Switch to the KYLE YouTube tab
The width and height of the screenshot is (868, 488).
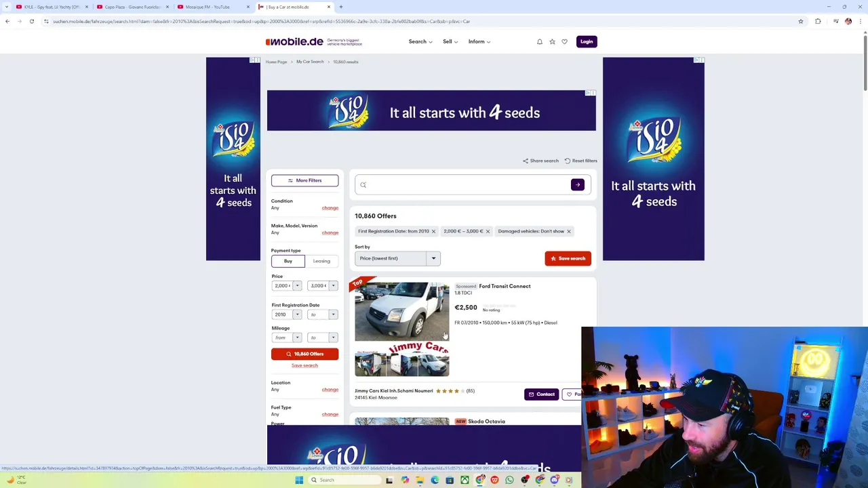pyautogui.click(x=51, y=7)
